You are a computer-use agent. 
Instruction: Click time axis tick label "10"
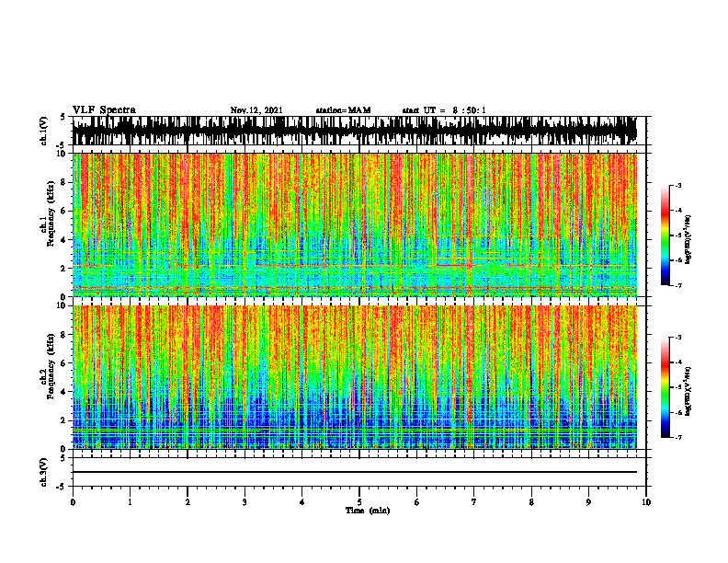click(x=646, y=502)
